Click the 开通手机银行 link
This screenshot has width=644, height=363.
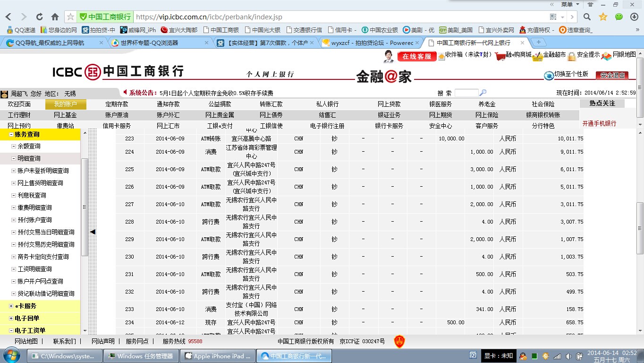pyautogui.click(x=599, y=123)
